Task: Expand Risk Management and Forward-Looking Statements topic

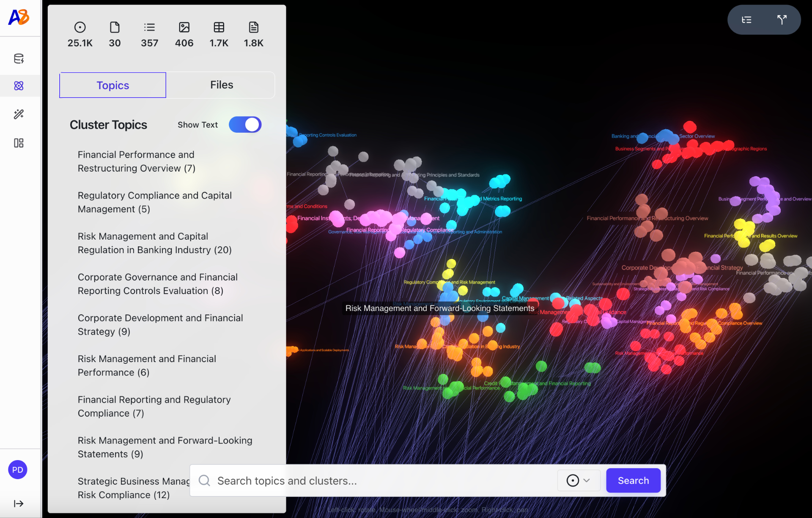Action: click(165, 447)
